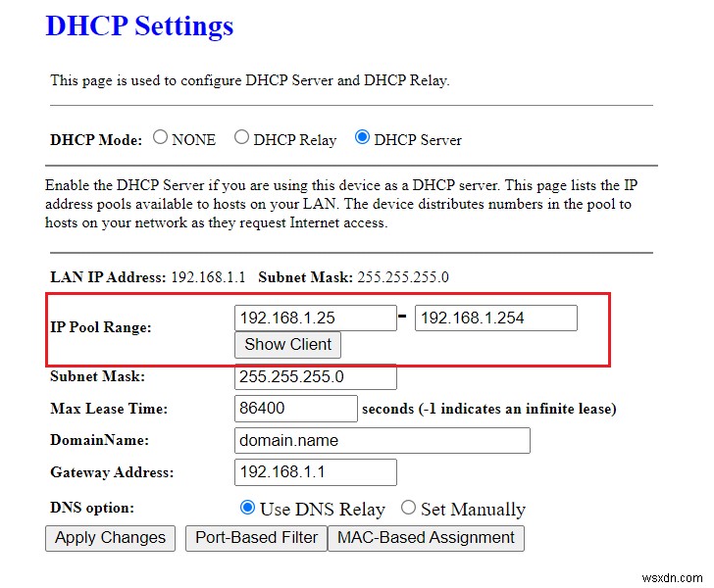Choose the Set Manually DNS option
This screenshot has height=588, width=714.
pyautogui.click(x=408, y=508)
